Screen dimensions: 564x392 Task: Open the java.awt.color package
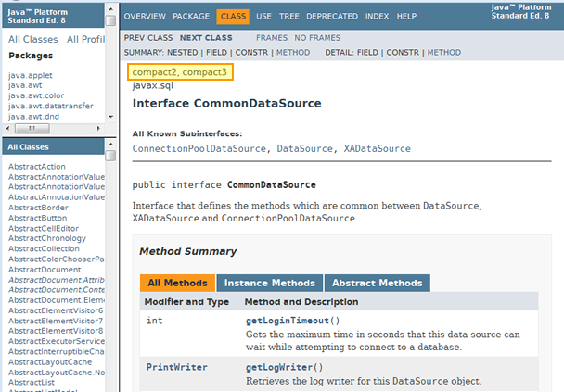click(36, 96)
